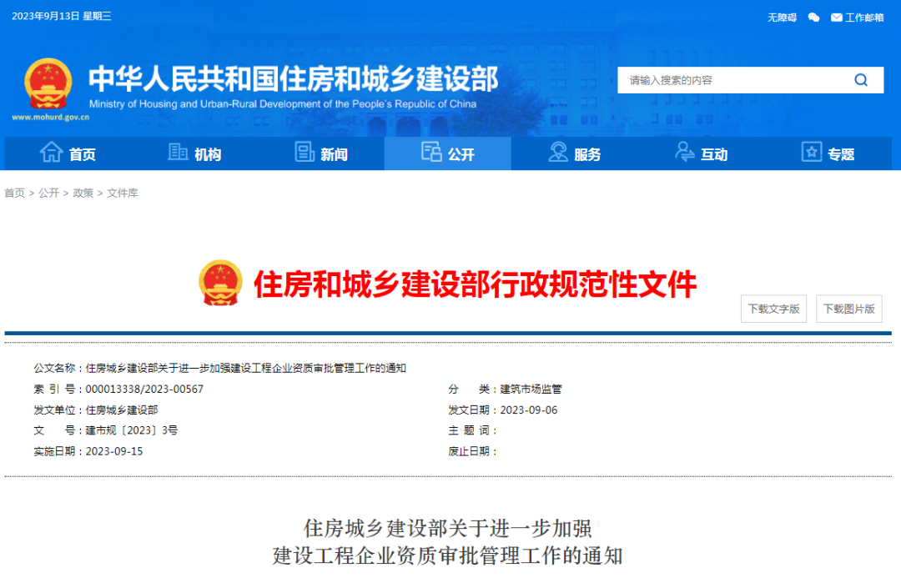Click the 公文名称 document title text
The height and width of the screenshot is (588, 901).
246,368
